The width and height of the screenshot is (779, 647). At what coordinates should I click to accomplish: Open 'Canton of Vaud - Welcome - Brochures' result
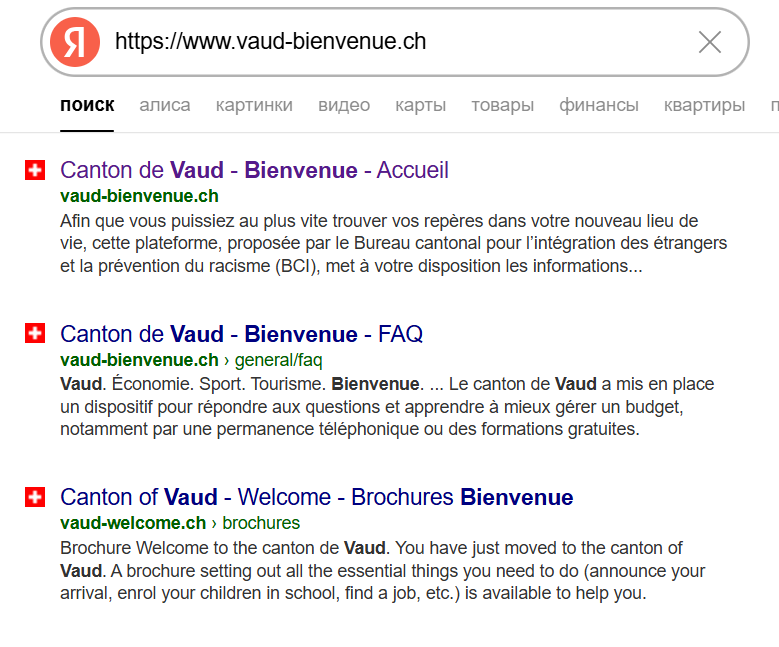tap(316, 497)
